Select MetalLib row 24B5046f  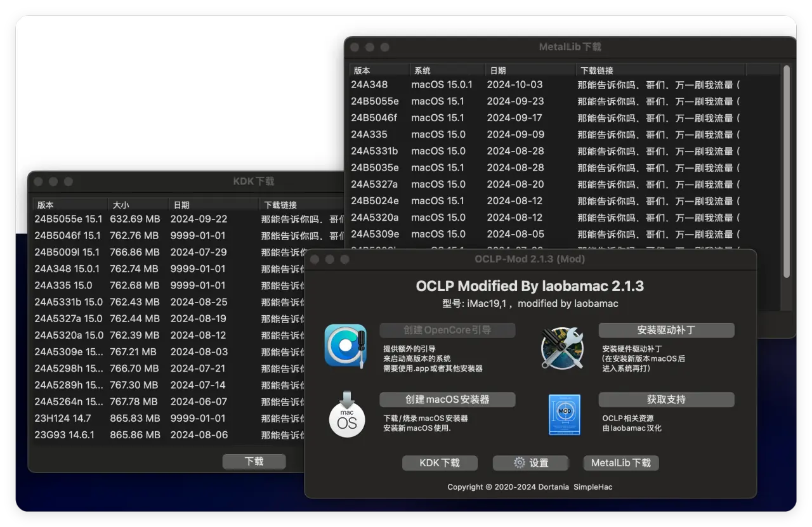point(565,117)
